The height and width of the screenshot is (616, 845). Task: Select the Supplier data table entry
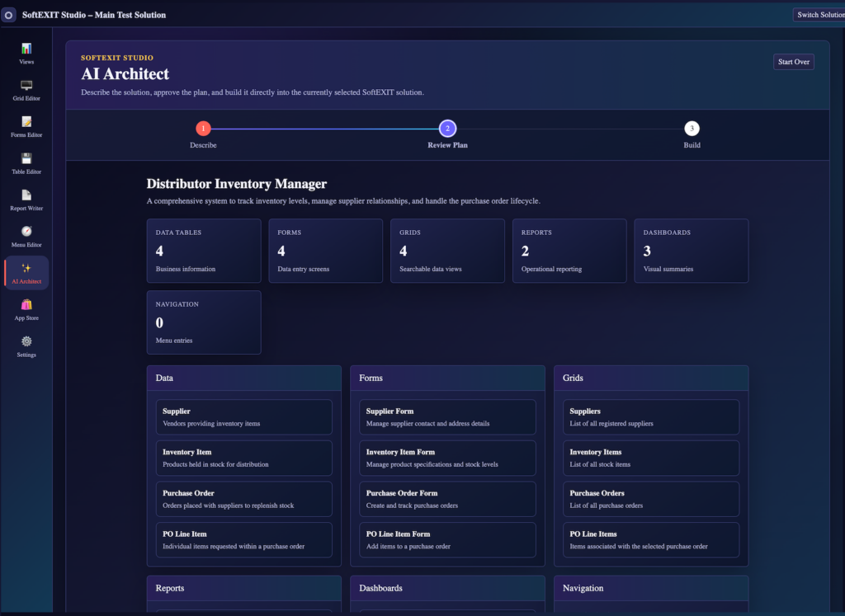pos(244,417)
